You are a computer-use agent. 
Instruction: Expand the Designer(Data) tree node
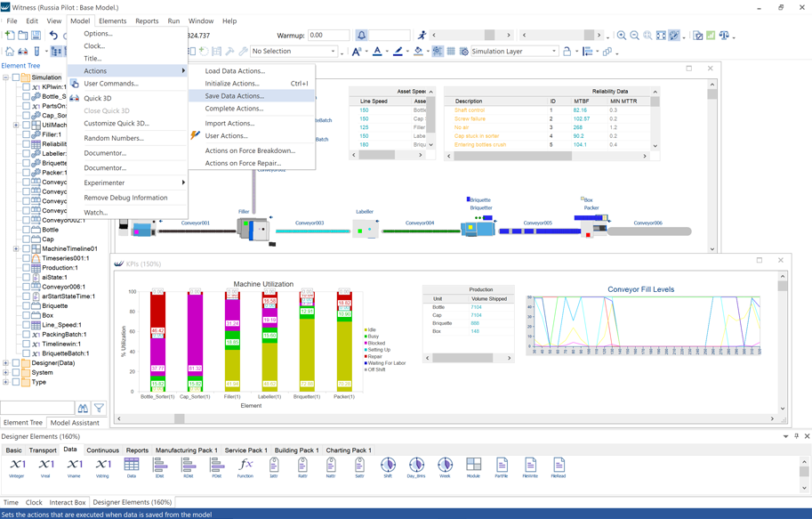click(5, 363)
